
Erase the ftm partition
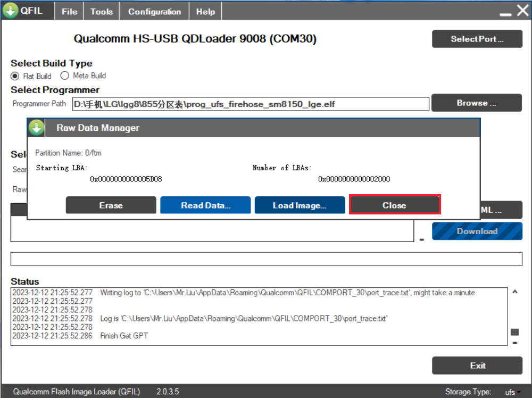[111, 205]
